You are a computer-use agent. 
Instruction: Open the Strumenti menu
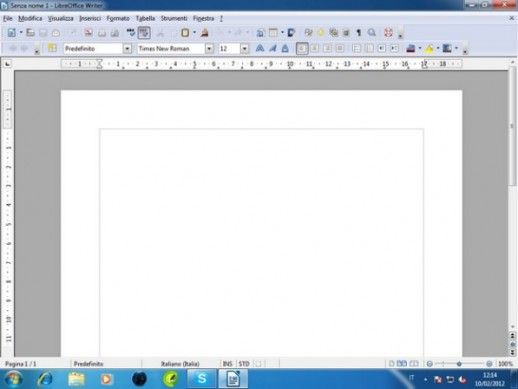coord(174,18)
